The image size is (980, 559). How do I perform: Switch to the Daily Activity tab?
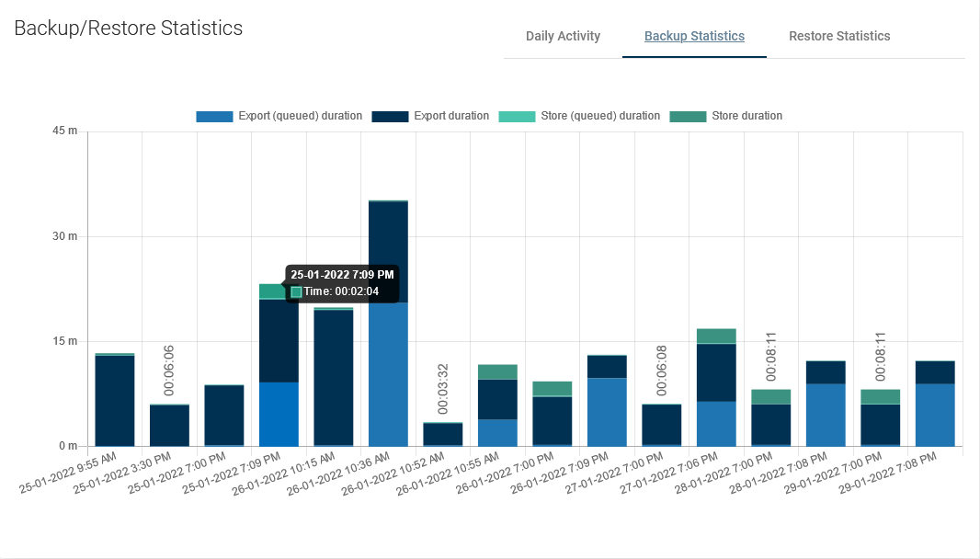coord(563,37)
